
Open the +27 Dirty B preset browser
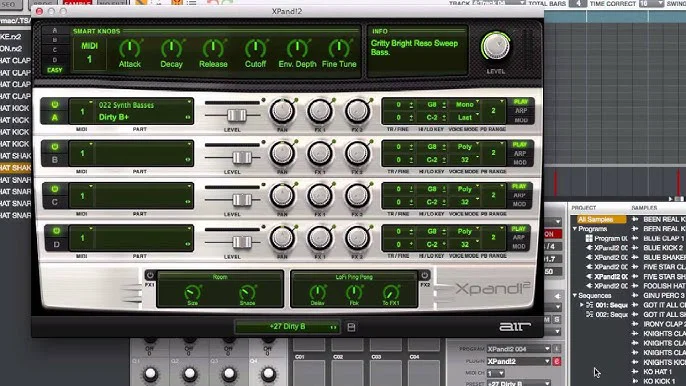pyautogui.click(x=287, y=326)
